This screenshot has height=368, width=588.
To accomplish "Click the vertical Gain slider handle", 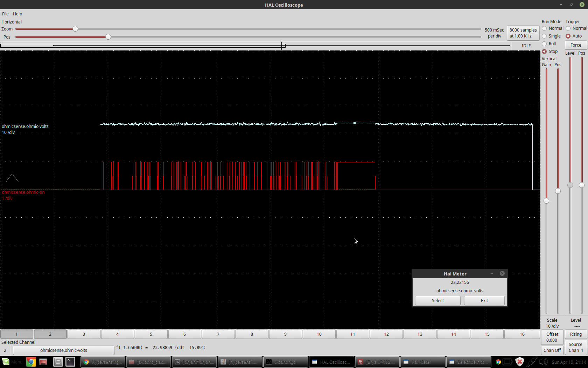I will click(546, 201).
